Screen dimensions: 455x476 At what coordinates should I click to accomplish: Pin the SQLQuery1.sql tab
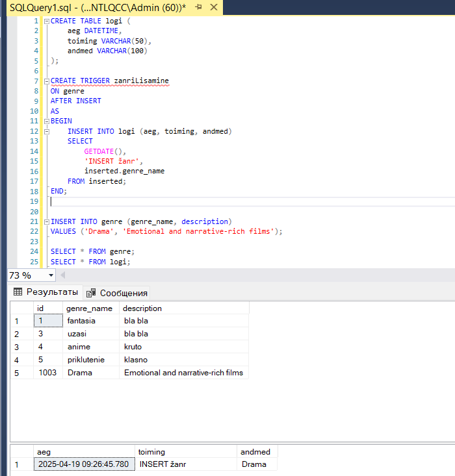tap(198, 7)
